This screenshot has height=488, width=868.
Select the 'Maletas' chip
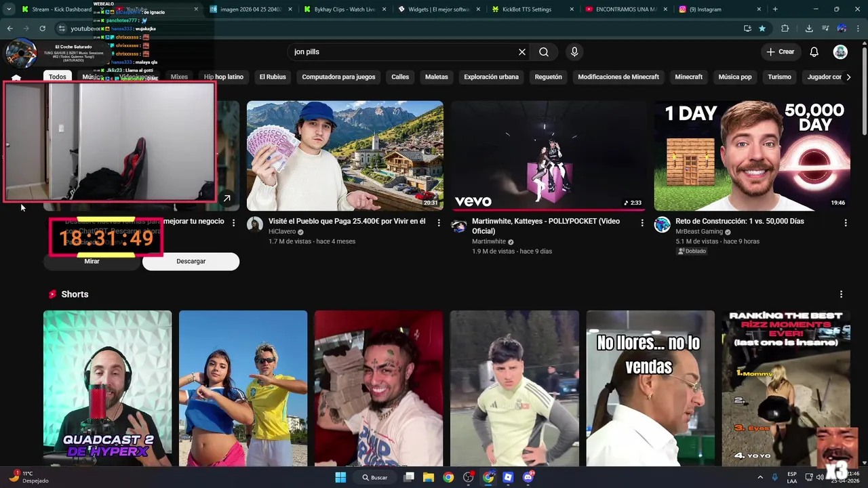[437, 77]
